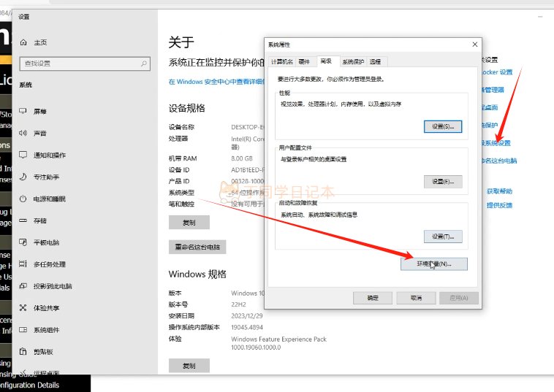The width and height of the screenshot is (554, 392).
Task: Click the Windows 规格 heading
Action: tap(197, 274)
